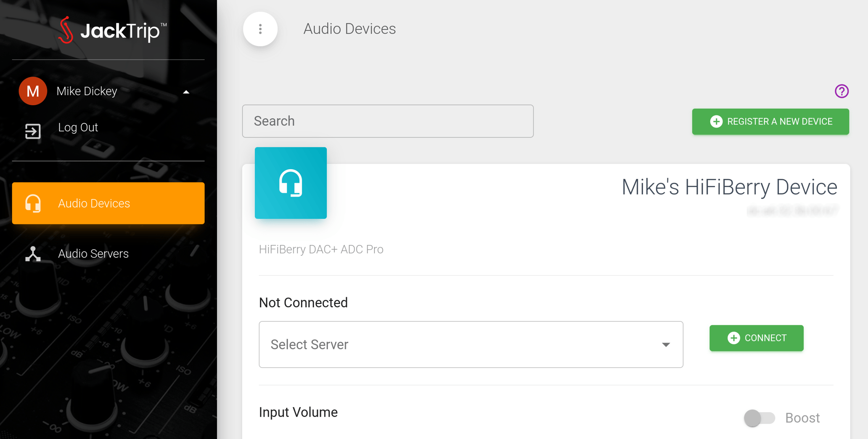Viewport: 868px width, 439px height.
Task: Collapse the Mike Dickey account menu arrow
Action: (x=186, y=92)
